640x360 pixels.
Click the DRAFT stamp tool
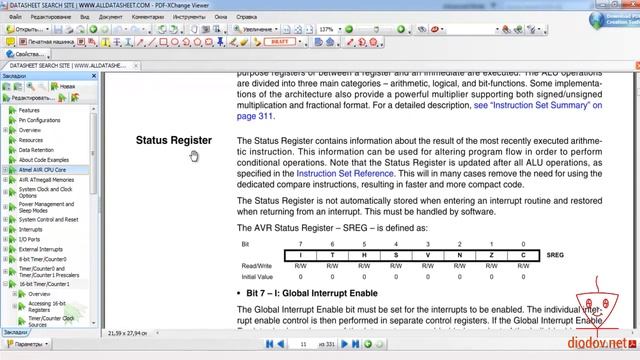coord(280,42)
